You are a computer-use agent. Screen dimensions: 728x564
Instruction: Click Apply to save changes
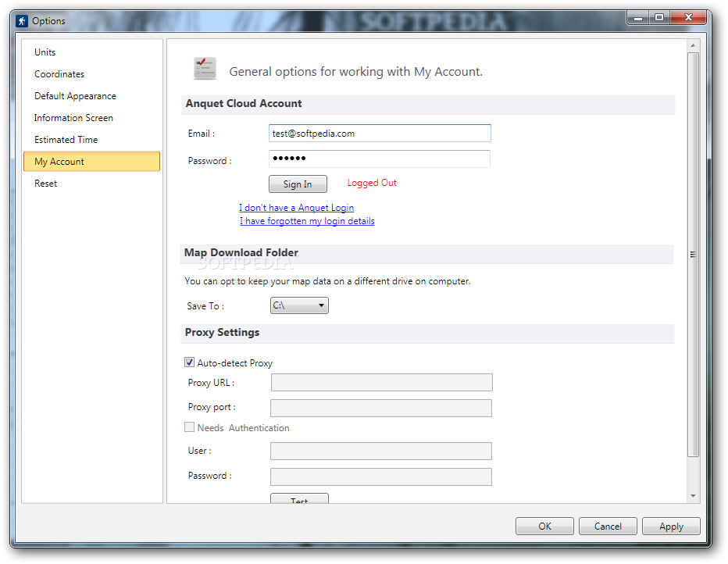pos(671,526)
